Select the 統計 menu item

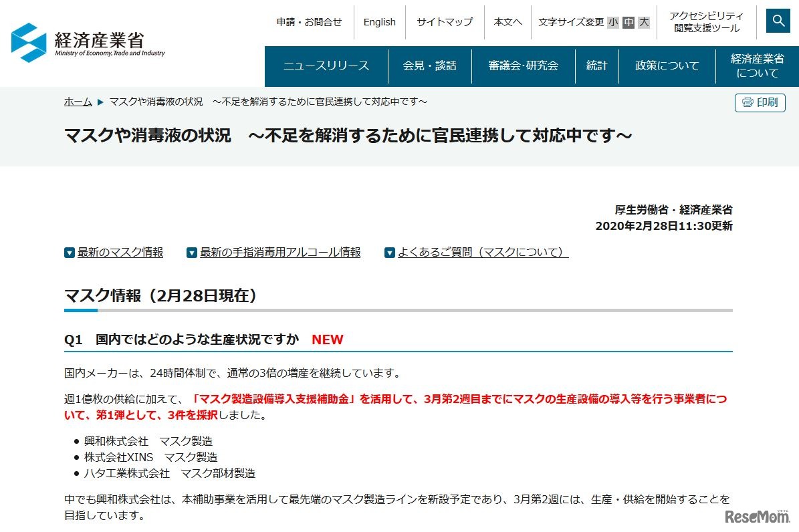coord(597,65)
